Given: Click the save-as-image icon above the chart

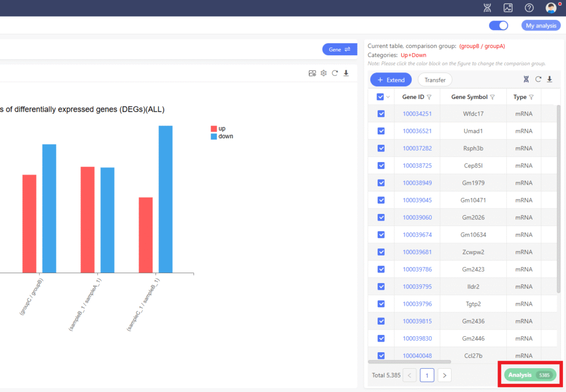Looking at the screenshot, I should [312, 73].
